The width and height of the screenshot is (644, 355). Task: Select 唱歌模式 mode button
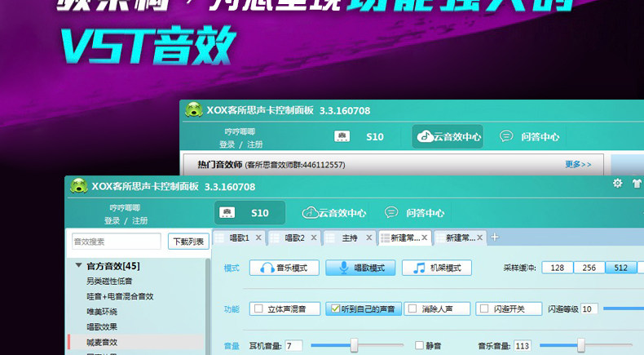click(360, 268)
